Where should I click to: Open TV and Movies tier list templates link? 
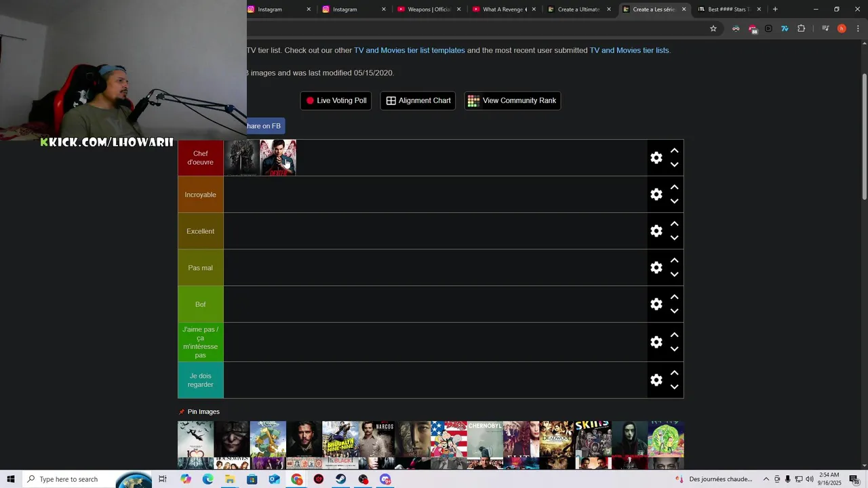[410, 50]
